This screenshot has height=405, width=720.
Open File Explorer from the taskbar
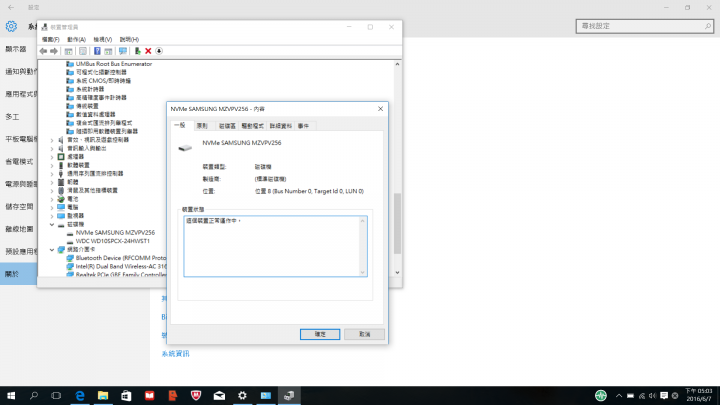[103, 395]
